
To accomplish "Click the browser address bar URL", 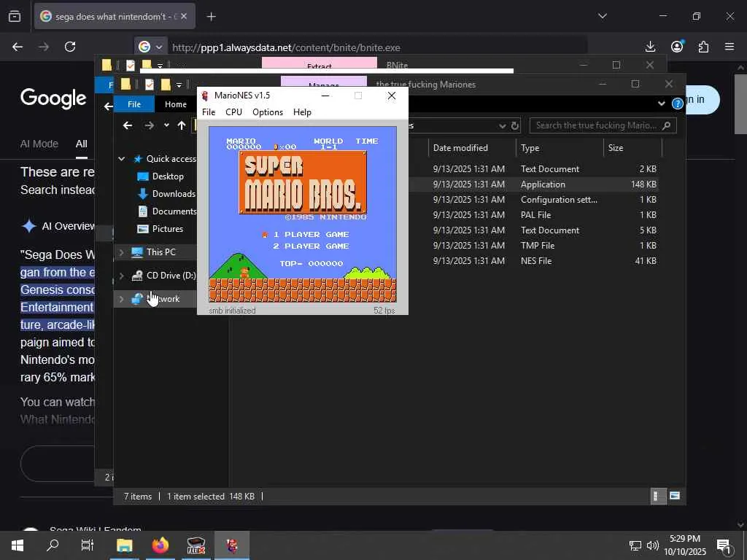I will (286, 47).
